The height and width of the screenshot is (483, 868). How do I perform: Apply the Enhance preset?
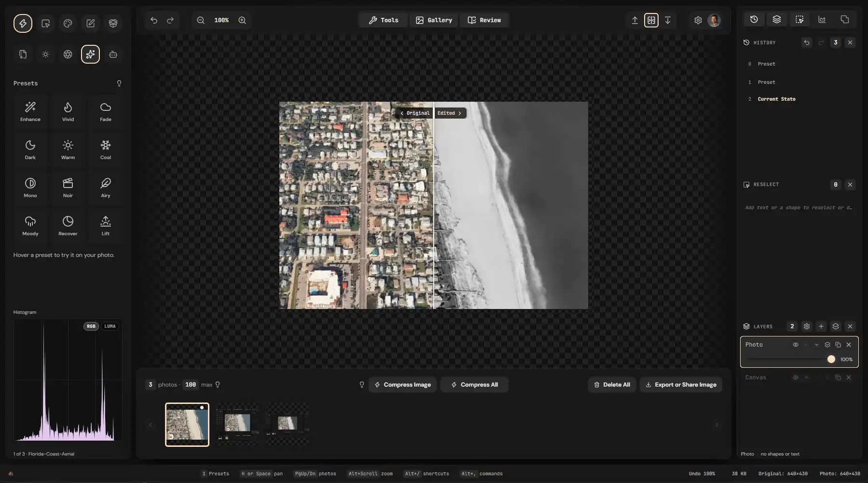30,112
